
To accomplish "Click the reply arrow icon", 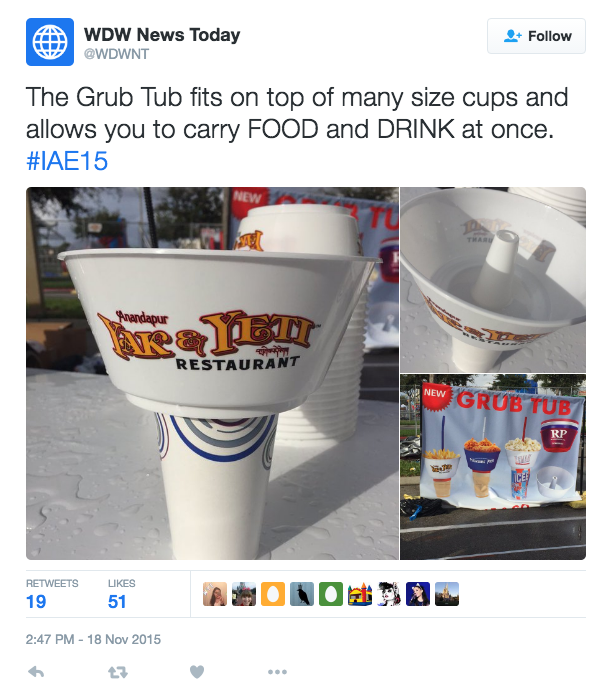I will (36, 672).
